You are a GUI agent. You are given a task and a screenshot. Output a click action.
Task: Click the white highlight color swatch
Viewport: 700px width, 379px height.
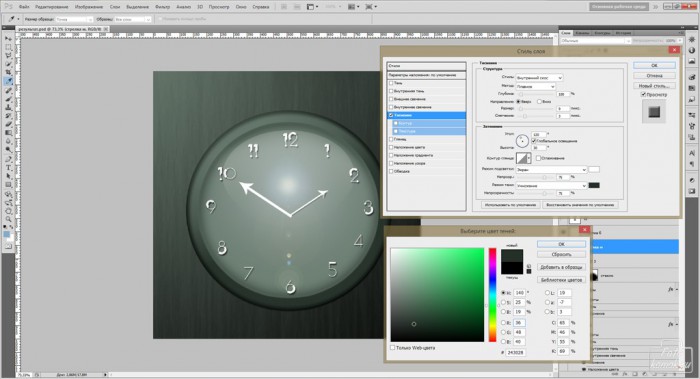coord(594,170)
